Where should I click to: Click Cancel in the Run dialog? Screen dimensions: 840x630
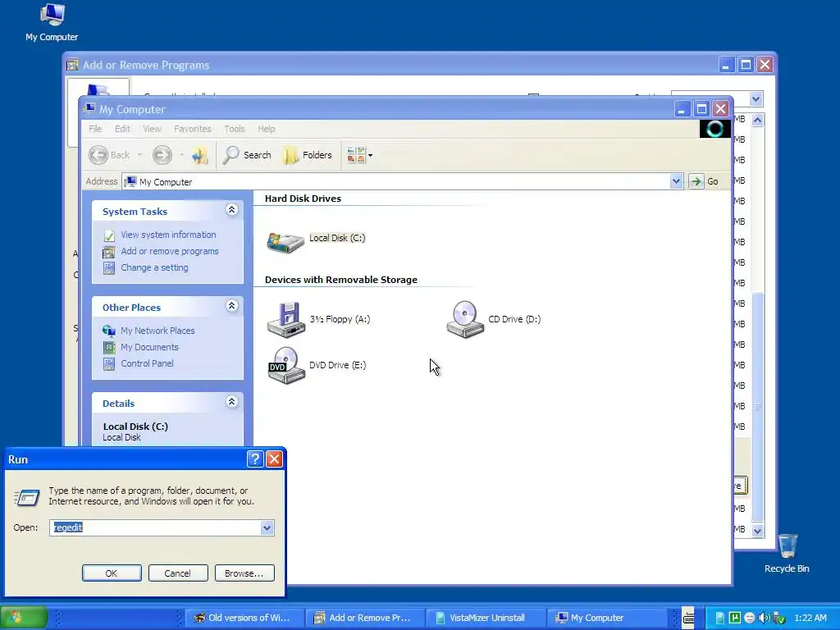pyautogui.click(x=178, y=573)
